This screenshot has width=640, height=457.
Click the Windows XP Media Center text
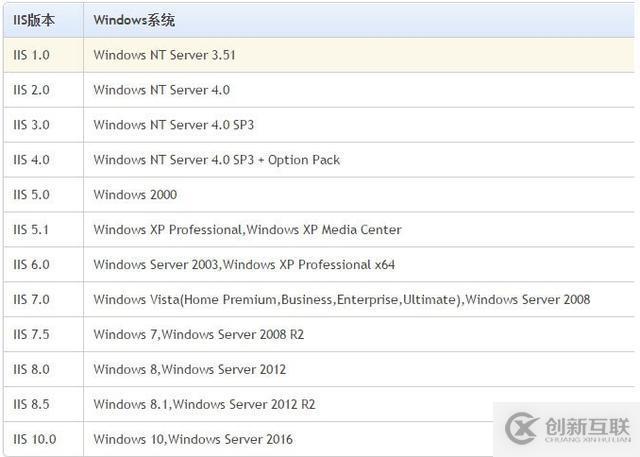coord(324,230)
